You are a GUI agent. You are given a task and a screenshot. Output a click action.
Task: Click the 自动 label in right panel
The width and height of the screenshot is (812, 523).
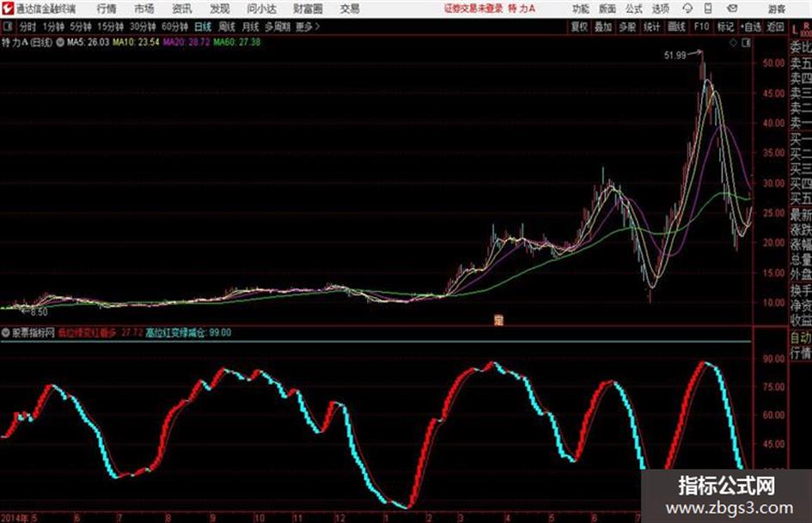click(801, 338)
